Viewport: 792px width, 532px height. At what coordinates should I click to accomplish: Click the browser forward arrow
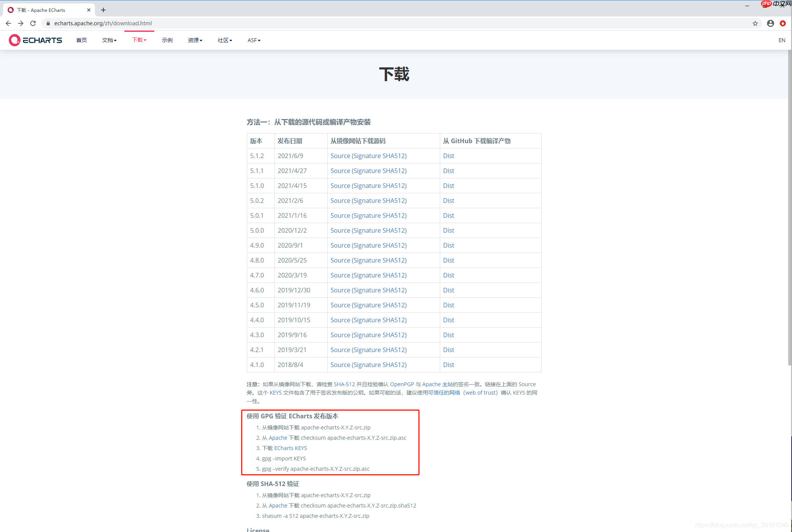tap(21, 23)
